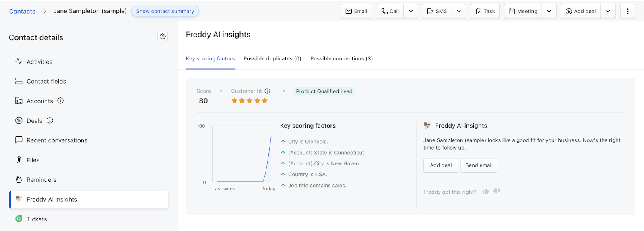Open the three-dot more actions menu
644x231 pixels.
click(627, 11)
